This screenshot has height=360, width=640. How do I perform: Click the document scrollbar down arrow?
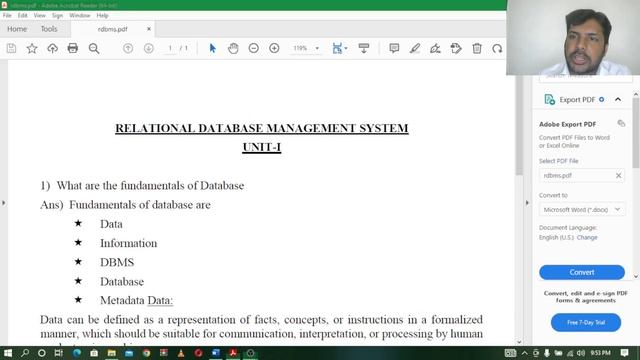(x=519, y=342)
